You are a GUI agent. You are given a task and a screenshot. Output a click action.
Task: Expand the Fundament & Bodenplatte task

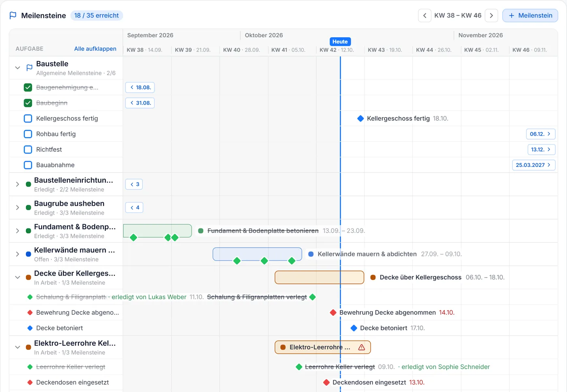(x=17, y=231)
